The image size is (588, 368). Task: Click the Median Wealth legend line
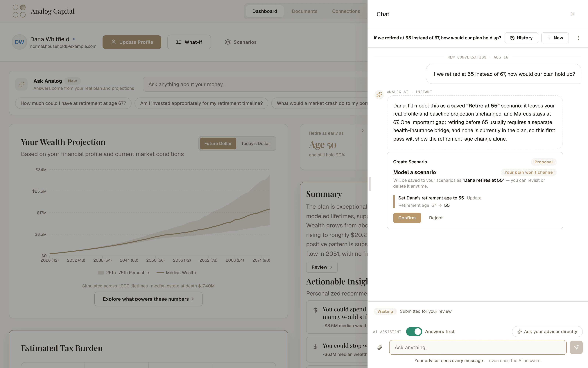click(x=160, y=273)
